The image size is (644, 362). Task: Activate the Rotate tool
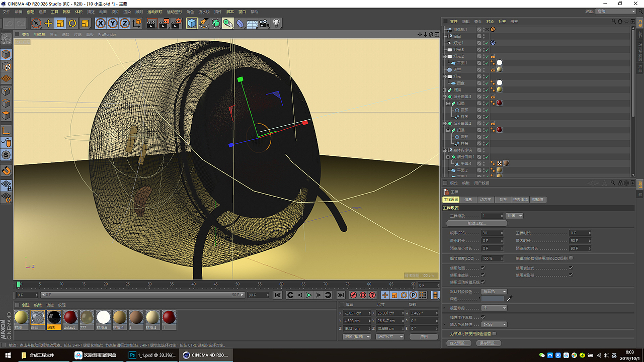tap(72, 23)
